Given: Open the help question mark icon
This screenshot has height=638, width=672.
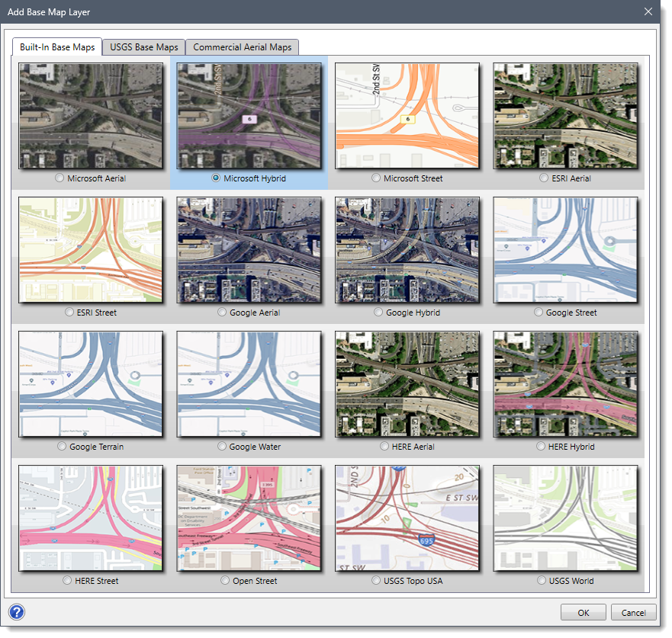Looking at the screenshot, I should click(16, 612).
